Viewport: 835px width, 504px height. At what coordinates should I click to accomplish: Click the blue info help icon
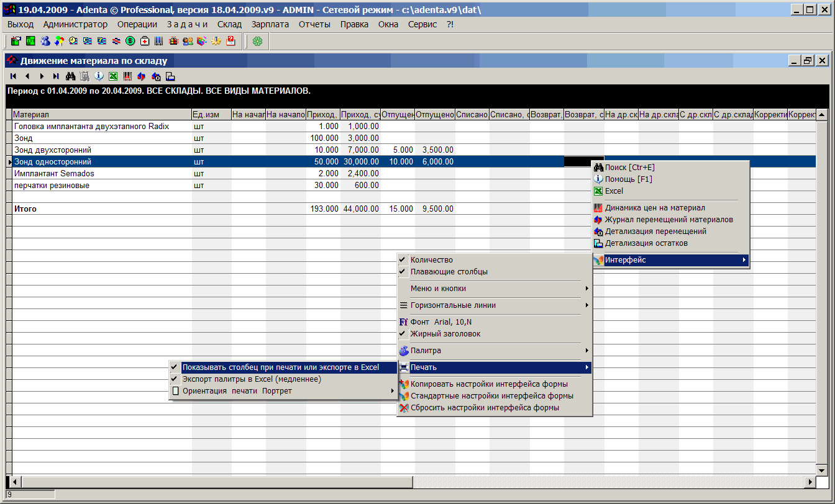click(99, 76)
